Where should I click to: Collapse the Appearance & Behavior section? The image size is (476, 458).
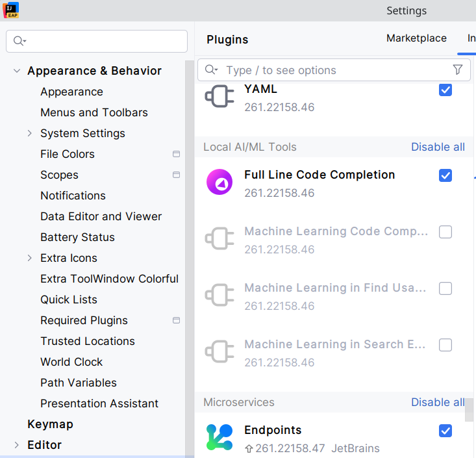(x=17, y=71)
